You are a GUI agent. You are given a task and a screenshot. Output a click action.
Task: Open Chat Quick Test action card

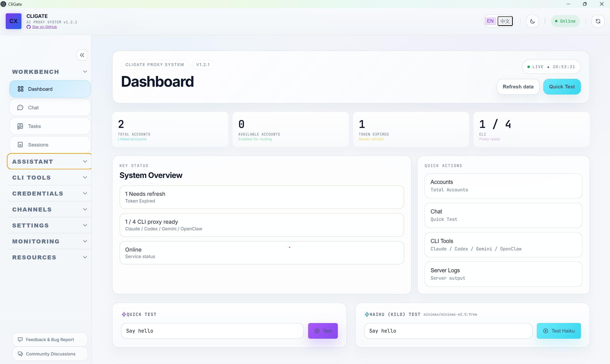click(x=503, y=215)
